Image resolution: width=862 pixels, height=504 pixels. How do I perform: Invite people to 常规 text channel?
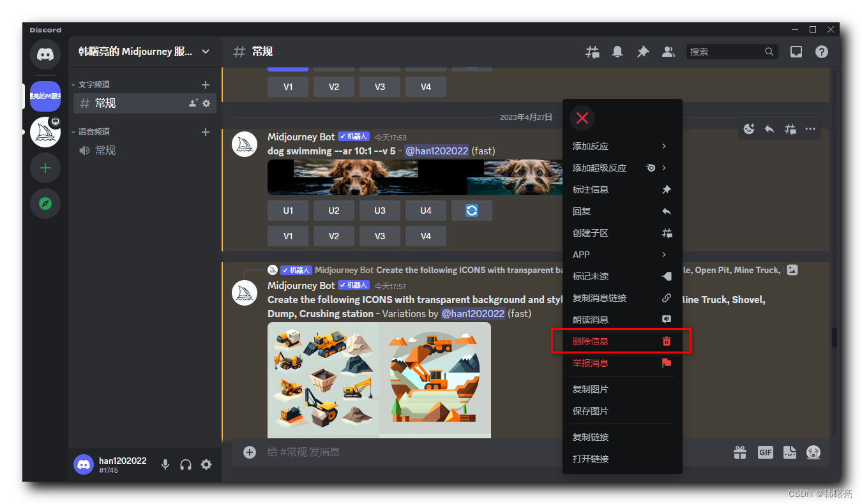pyautogui.click(x=193, y=103)
